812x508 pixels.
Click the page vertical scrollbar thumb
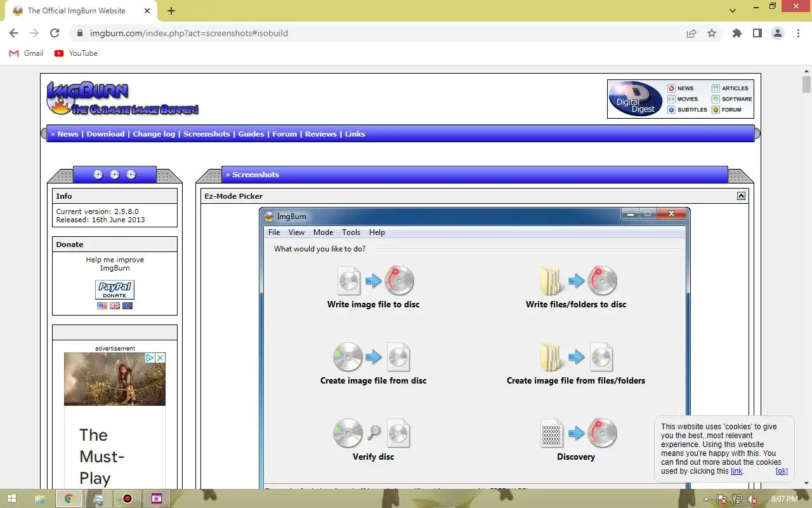coord(806,84)
